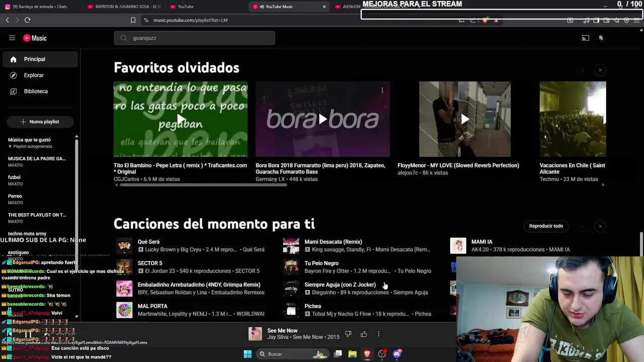Open Biblioteca in the sidebar
Screen dimensions: 644x362
pyautogui.click(x=40, y=91)
